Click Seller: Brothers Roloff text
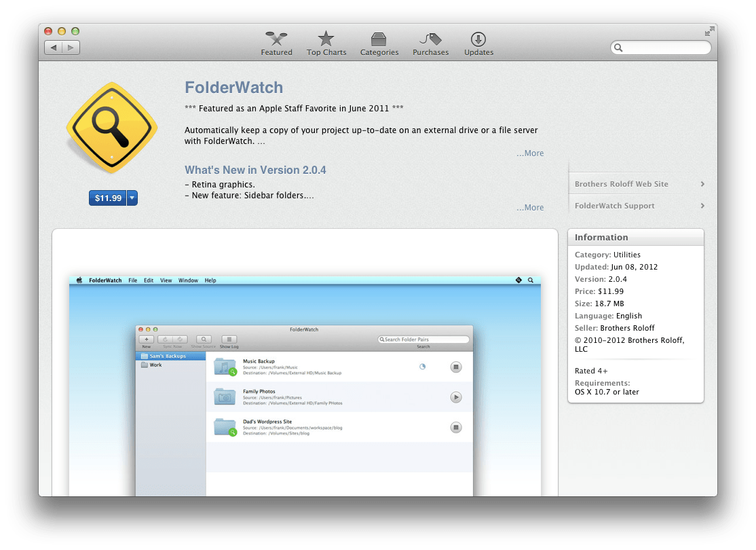756x550 pixels. [614, 328]
